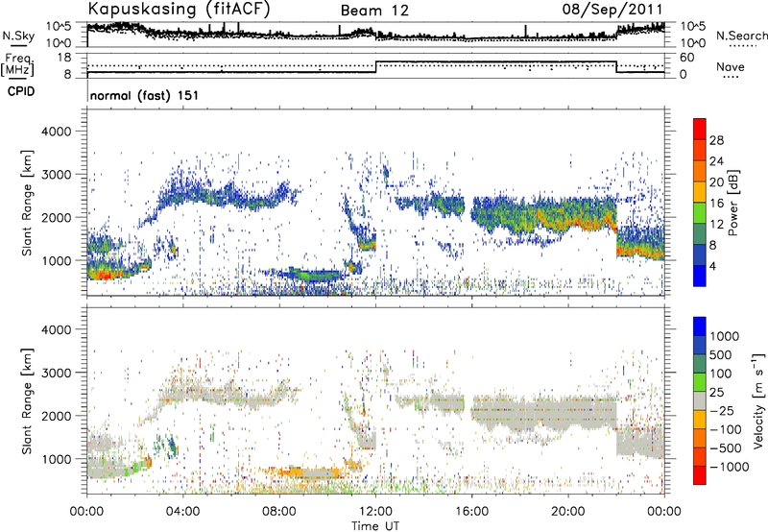Click the "1000" range tick on the velocity panel
The height and width of the screenshot is (532, 768).
pos(57,459)
